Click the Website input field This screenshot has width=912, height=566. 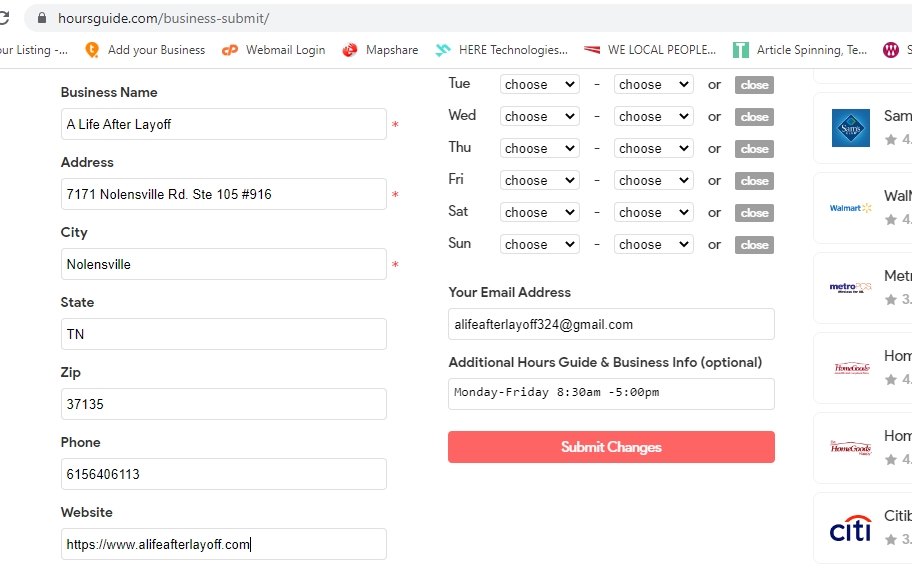click(x=223, y=544)
